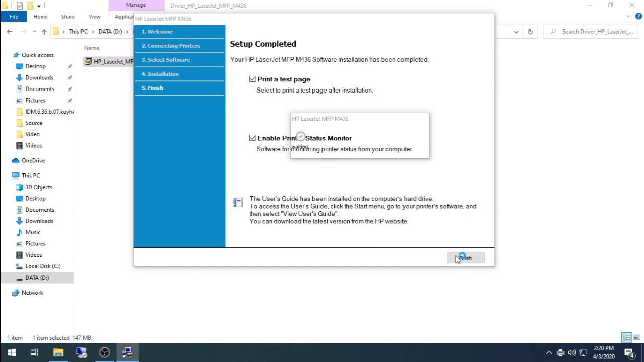Open recent locations dropdown arrow
The image size is (644, 362).
pyautogui.click(x=35, y=32)
